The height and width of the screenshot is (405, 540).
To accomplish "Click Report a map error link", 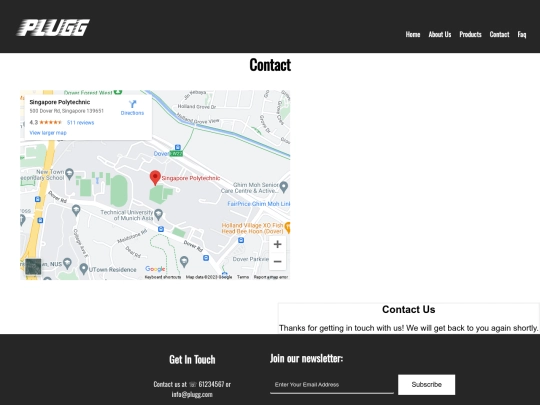I will point(271,277).
